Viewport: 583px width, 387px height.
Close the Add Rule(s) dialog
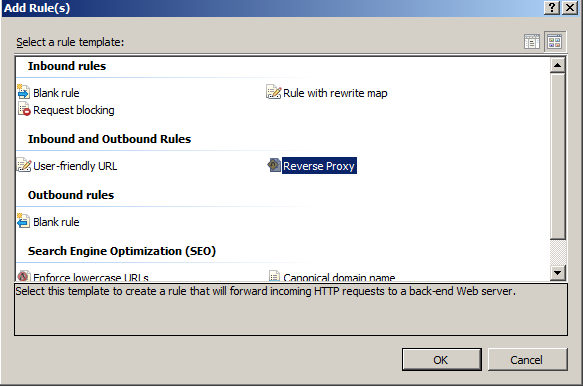570,7
